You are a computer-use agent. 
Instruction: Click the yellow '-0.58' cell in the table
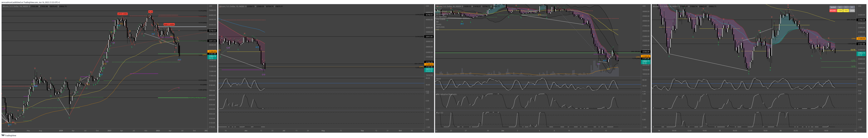click(x=840, y=11)
